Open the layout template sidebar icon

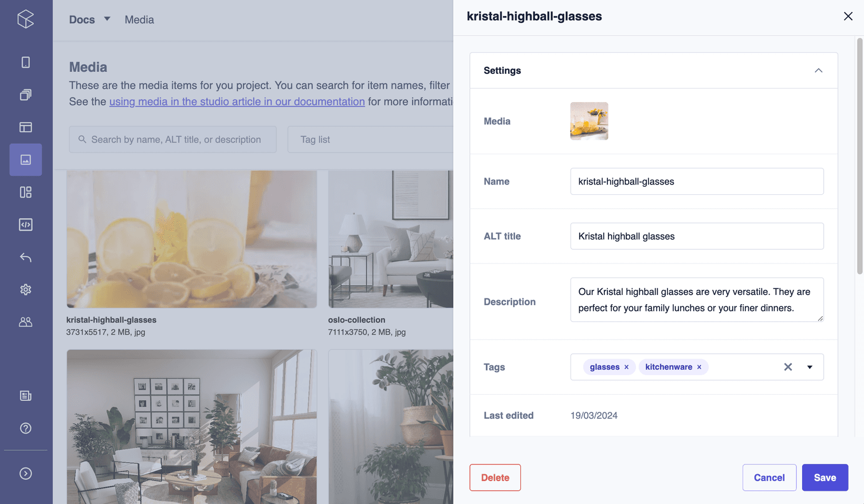(26, 127)
